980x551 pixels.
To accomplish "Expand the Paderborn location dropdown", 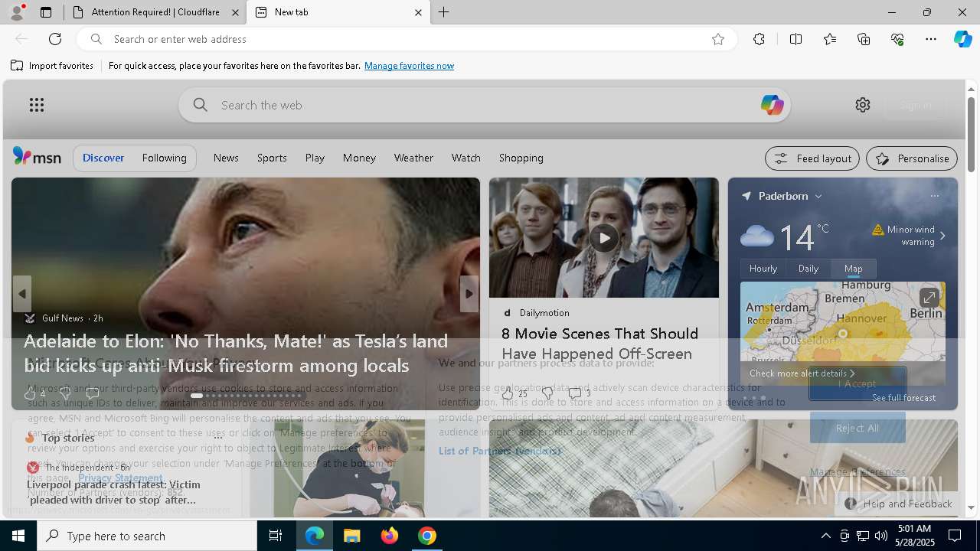I will click(x=818, y=197).
